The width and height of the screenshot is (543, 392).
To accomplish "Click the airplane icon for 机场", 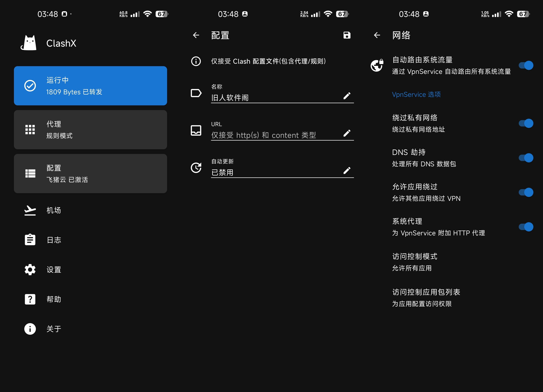I will [x=30, y=210].
